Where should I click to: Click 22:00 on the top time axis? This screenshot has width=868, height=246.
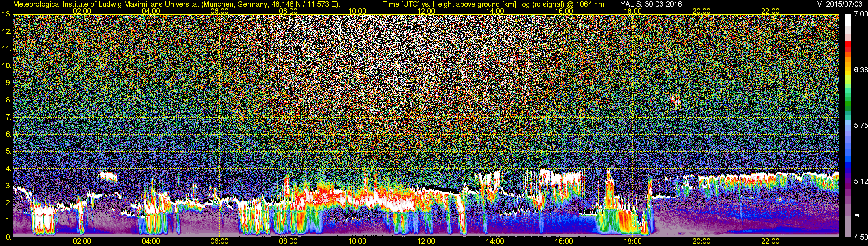point(770,11)
